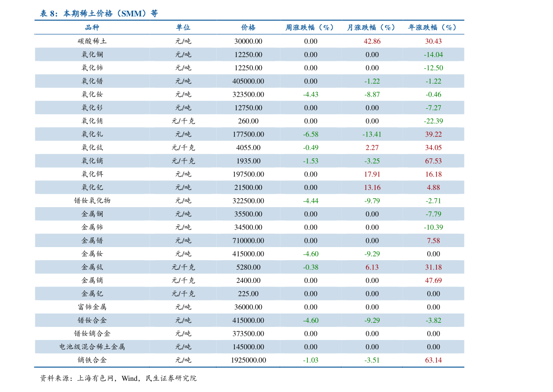Screen dimensions: 553x392
Task: Select the 单位 column header
Action: [x=183, y=27]
